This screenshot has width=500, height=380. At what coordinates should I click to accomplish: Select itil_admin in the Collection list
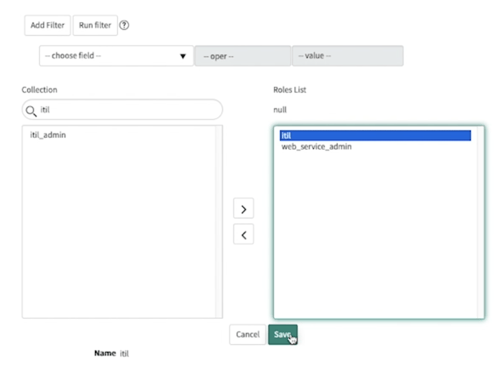[48, 135]
